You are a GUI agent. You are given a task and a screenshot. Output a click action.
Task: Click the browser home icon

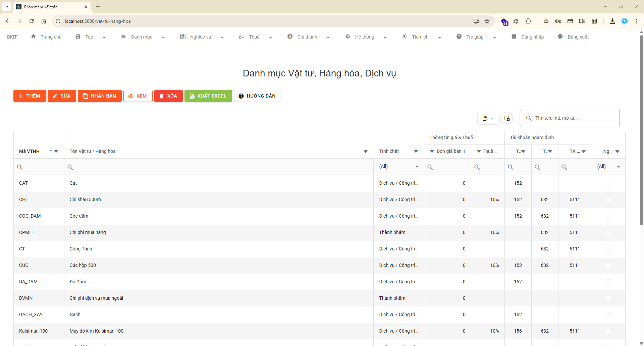click(x=44, y=21)
